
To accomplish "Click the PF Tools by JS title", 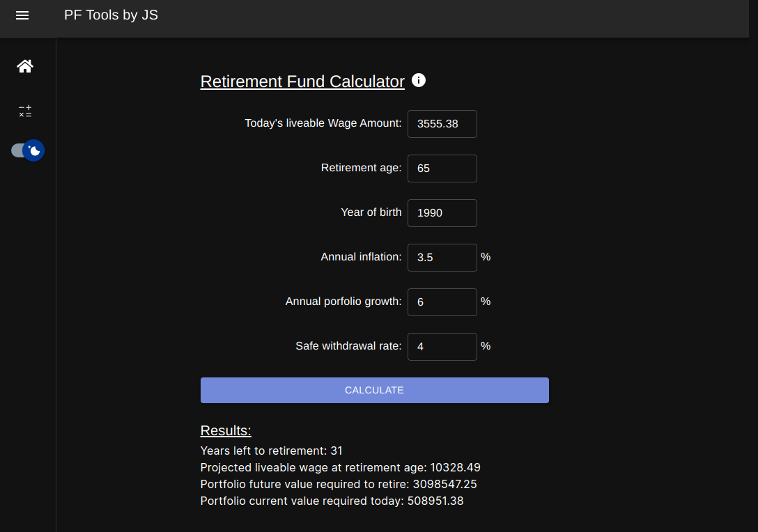I will tap(111, 15).
